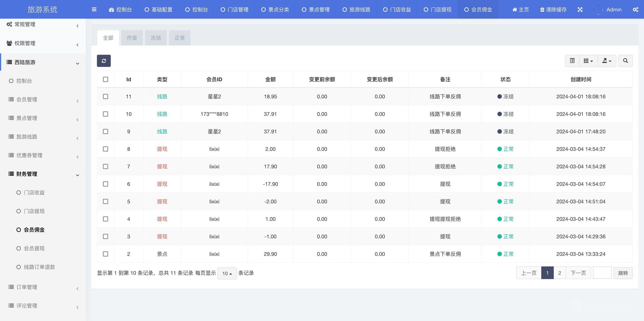Click the refresh table button
644x321 pixels.
click(x=104, y=61)
